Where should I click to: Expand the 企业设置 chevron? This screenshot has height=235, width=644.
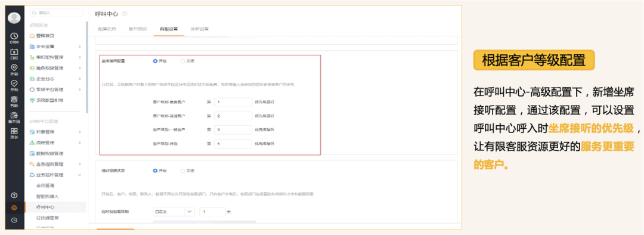(x=80, y=47)
